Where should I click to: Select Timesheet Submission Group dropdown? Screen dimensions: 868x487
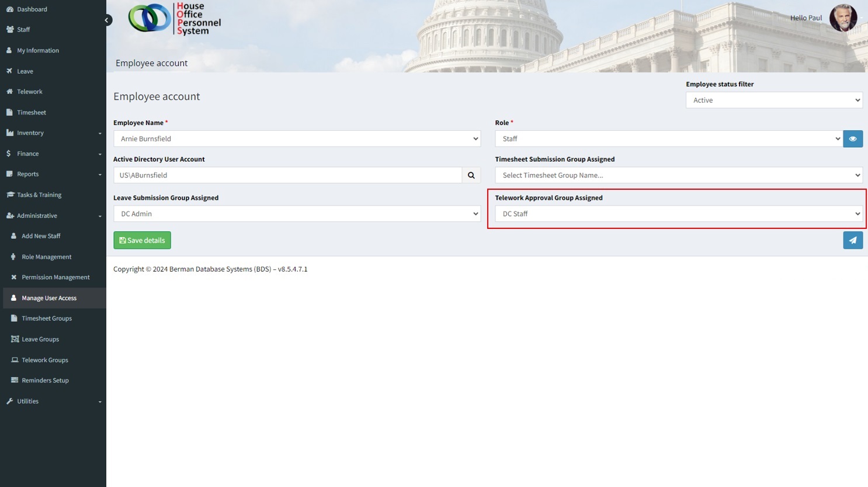point(678,175)
